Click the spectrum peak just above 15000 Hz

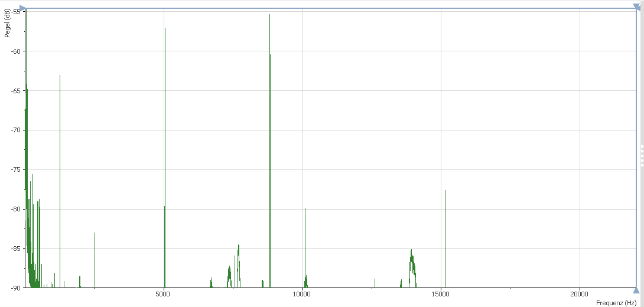[445, 239]
